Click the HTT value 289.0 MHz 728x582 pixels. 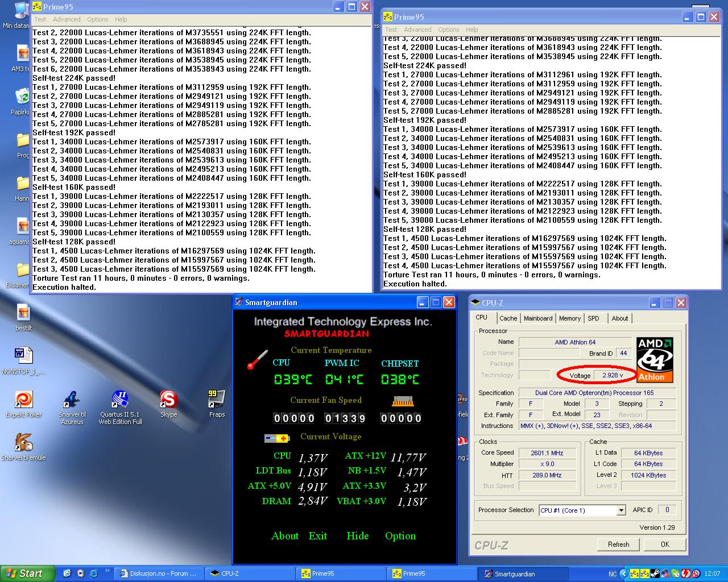pos(547,475)
